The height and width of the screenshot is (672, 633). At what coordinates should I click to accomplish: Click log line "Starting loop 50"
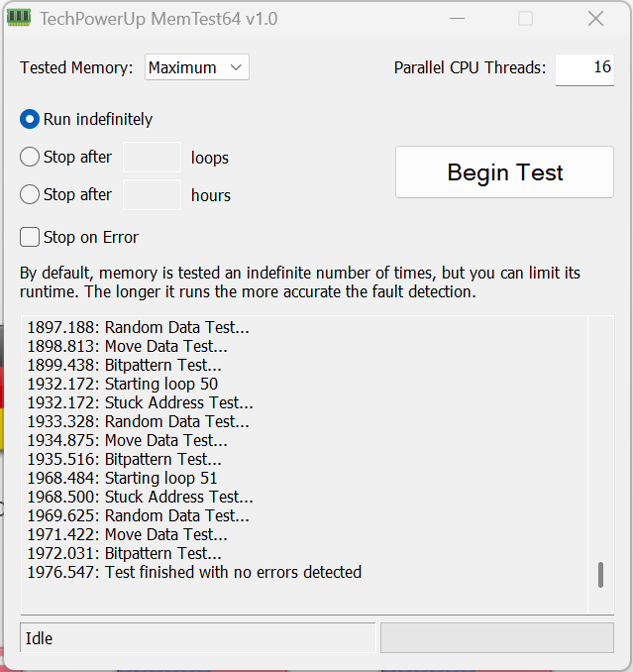(x=123, y=384)
